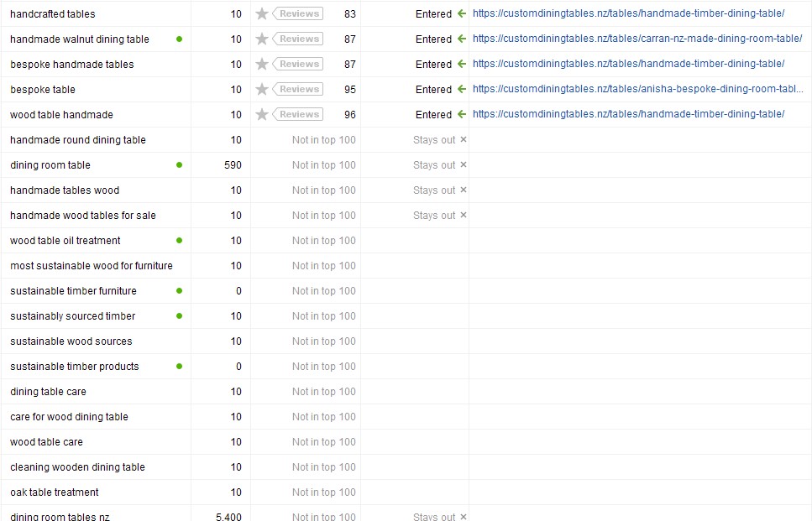Click Stays out X for dining room tables nz

point(464,517)
